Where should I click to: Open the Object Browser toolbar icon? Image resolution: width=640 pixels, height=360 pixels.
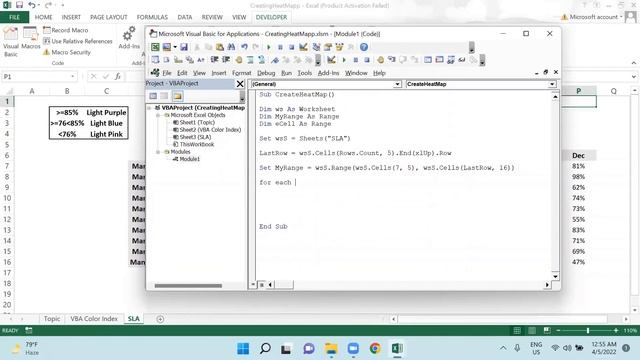339,47
